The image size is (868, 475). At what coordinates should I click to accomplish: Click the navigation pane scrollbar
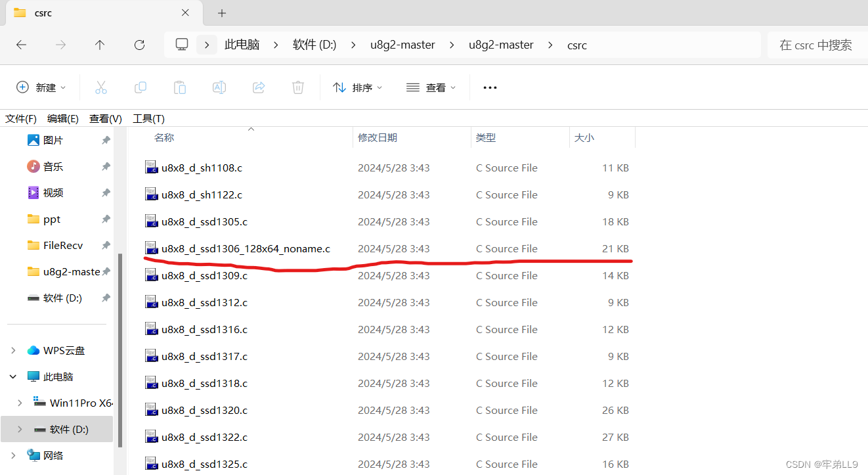119,350
